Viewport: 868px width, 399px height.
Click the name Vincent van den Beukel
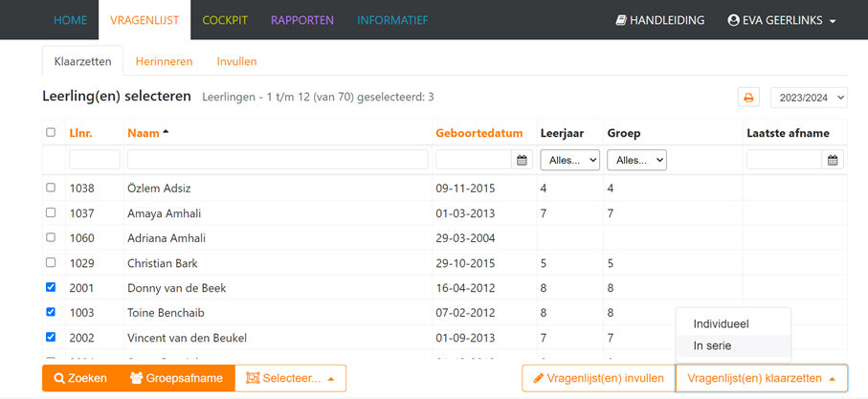coord(188,338)
